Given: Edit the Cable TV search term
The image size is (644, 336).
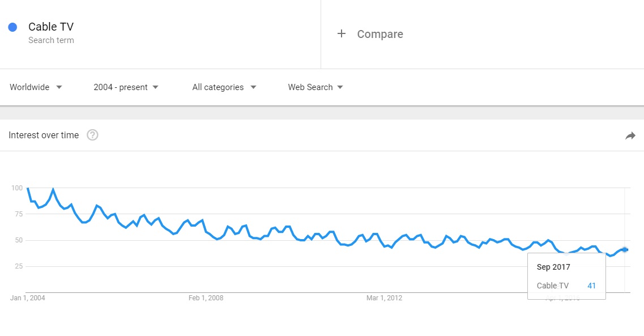Looking at the screenshot, I should pos(51,27).
